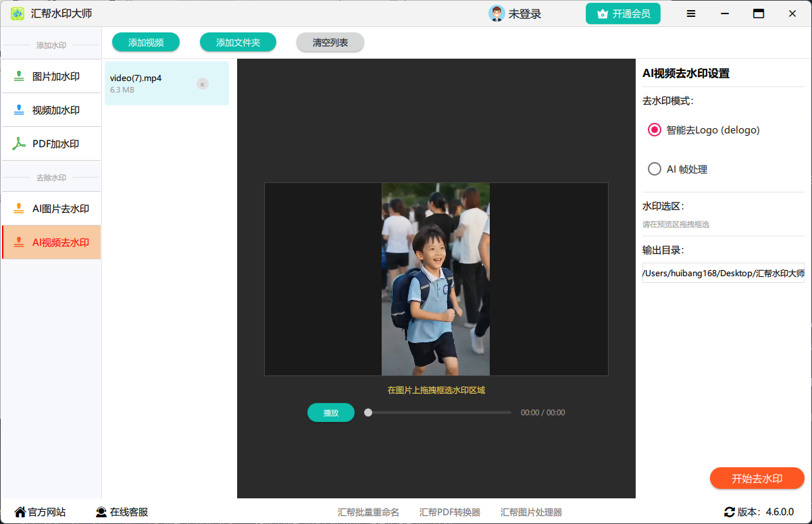Image resolution: width=812 pixels, height=524 pixels.
Task: Open the 在线客服 link
Action: pyautogui.click(x=129, y=512)
